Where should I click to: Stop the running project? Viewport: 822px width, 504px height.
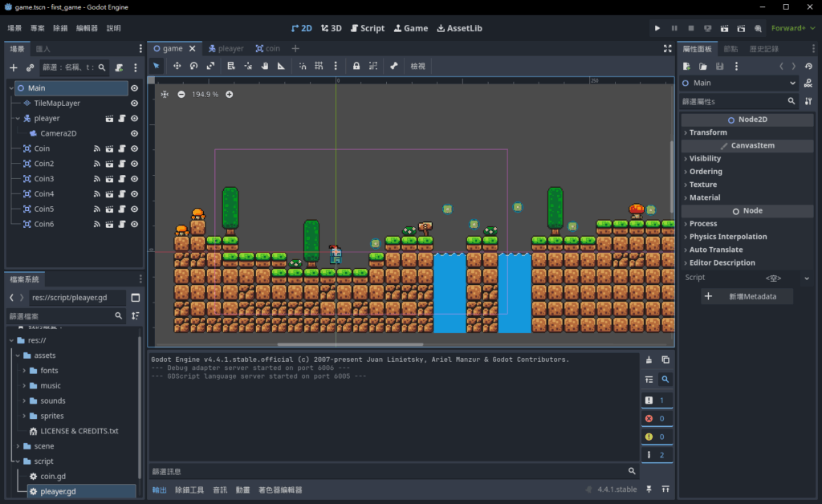tap(691, 28)
